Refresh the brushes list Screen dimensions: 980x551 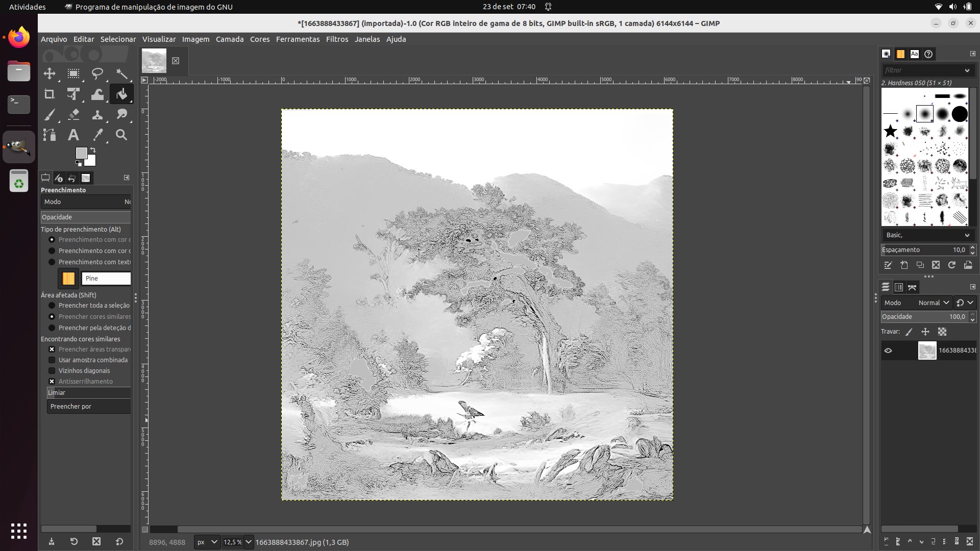[951, 265]
